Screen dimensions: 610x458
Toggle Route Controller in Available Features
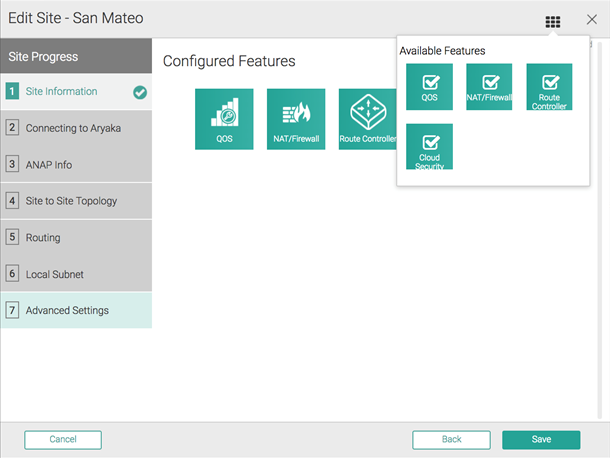click(x=549, y=82)
